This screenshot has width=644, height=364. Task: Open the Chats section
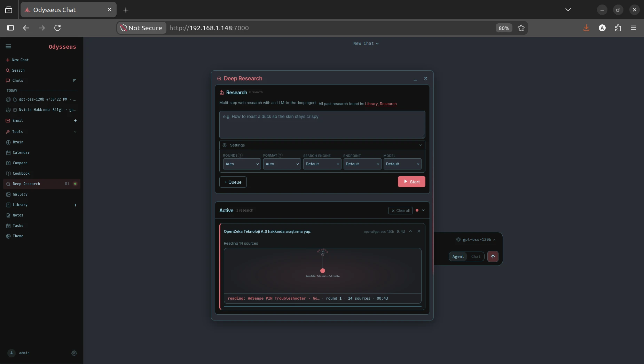tap(15, 80)
